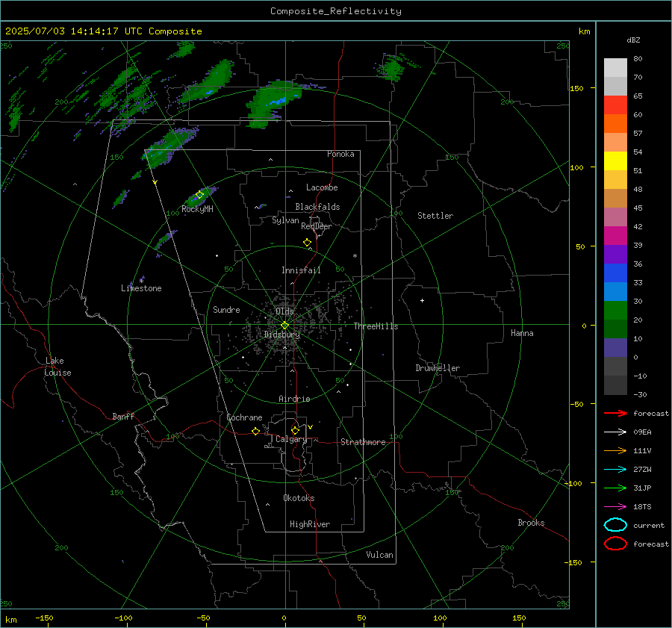This screenshot has width=672, height=628.
Task: Click the Sundre city label
Action: pos(226,309)
